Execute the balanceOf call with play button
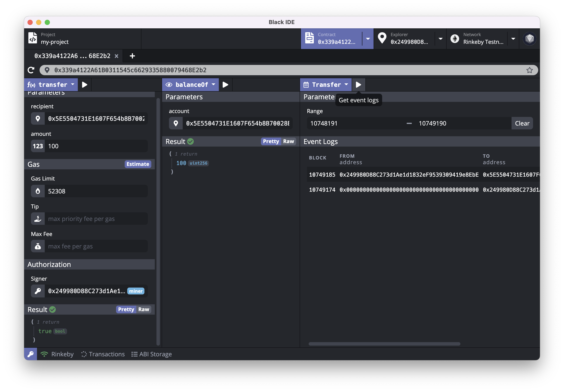Screen dimensions: 564x392 (x=225, y=85)
